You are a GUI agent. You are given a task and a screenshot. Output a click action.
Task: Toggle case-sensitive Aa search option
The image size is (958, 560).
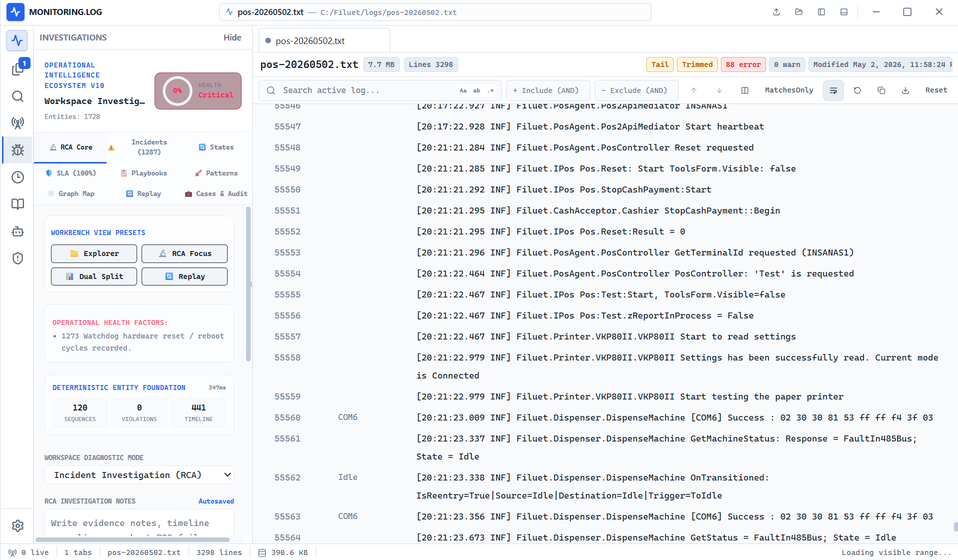tap(463, 90)
